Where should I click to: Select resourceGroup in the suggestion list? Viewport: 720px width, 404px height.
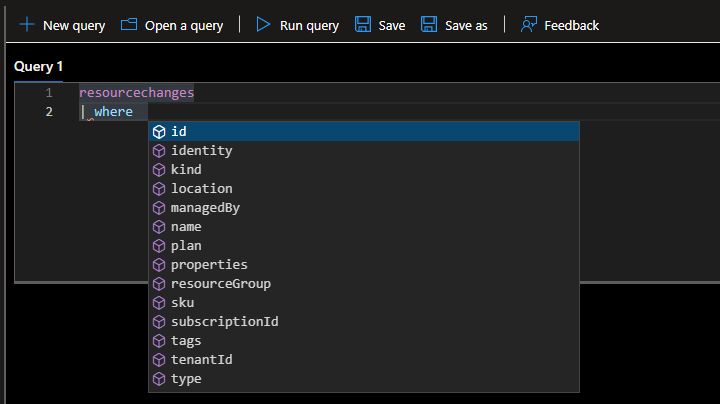click(x=220, y=284)
